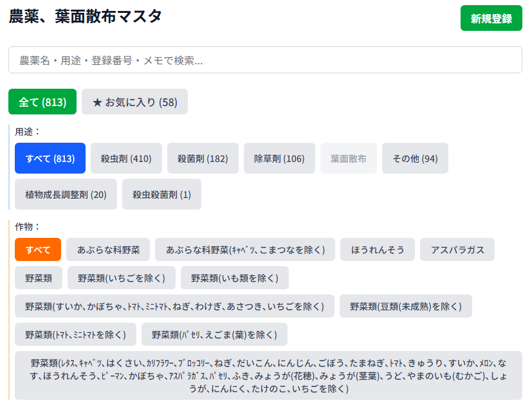The height and width of the screenshot is (405, 532).
Task: Filter by 殺菌剤 (182) usage
Action: click(x=203, y=158)
